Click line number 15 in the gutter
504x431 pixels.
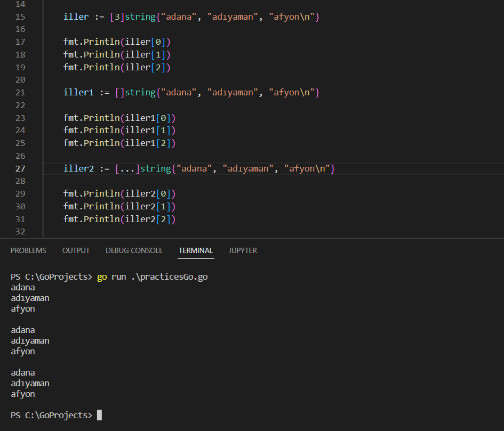pos(20,17)
